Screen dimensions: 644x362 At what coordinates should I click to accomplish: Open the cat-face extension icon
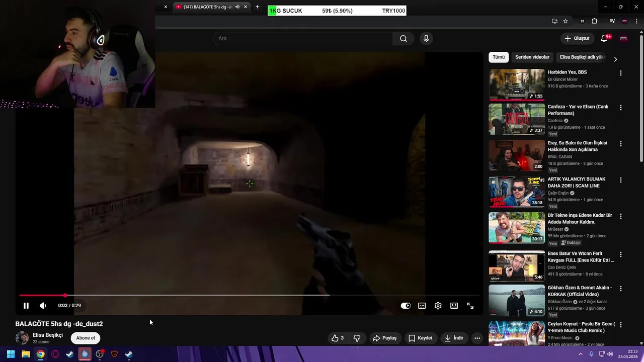582,21
